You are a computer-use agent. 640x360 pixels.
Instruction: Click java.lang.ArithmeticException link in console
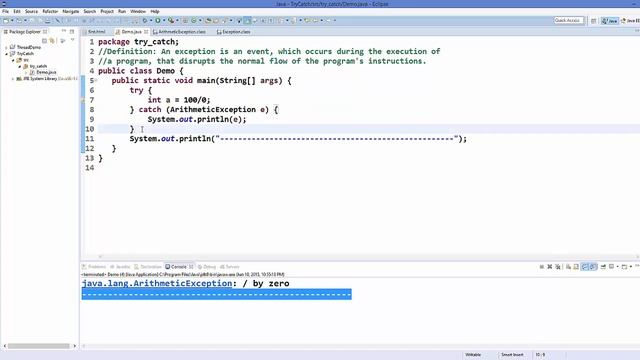[157, 283]
